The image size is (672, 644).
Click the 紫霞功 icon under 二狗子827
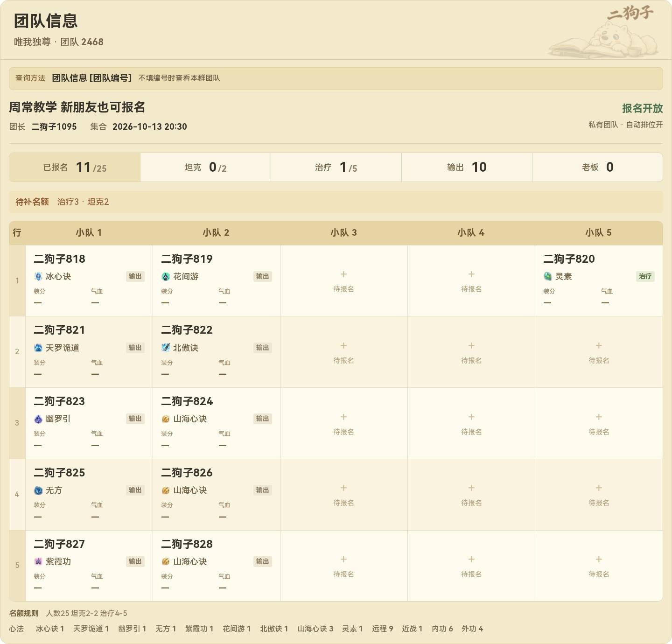click(38, 561)
